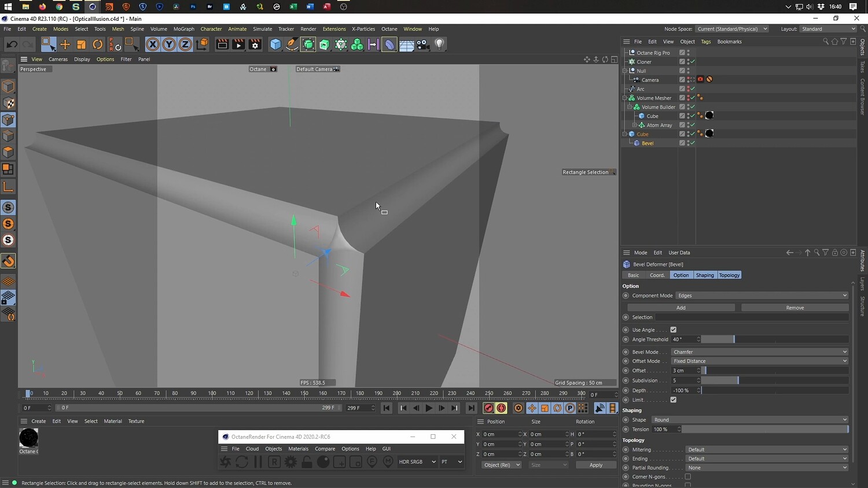The height and width of the screenshot is (488, 868).
Task: Click the Octane render settings gear icon
Action: pyautogui.click(x=290, y=461)
